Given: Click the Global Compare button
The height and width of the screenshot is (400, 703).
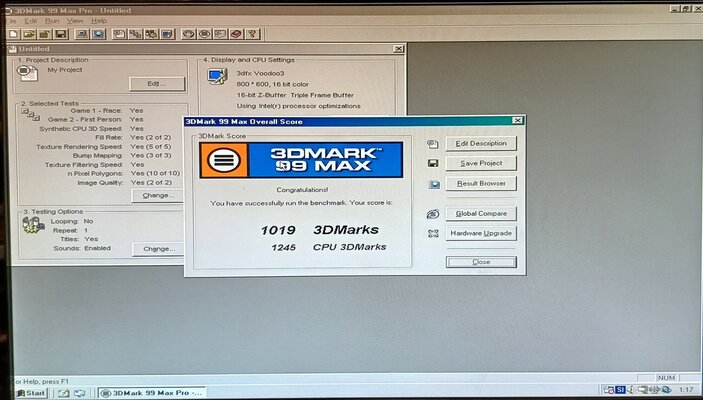Looking at the screenshot, I should [x=481, y=213].
